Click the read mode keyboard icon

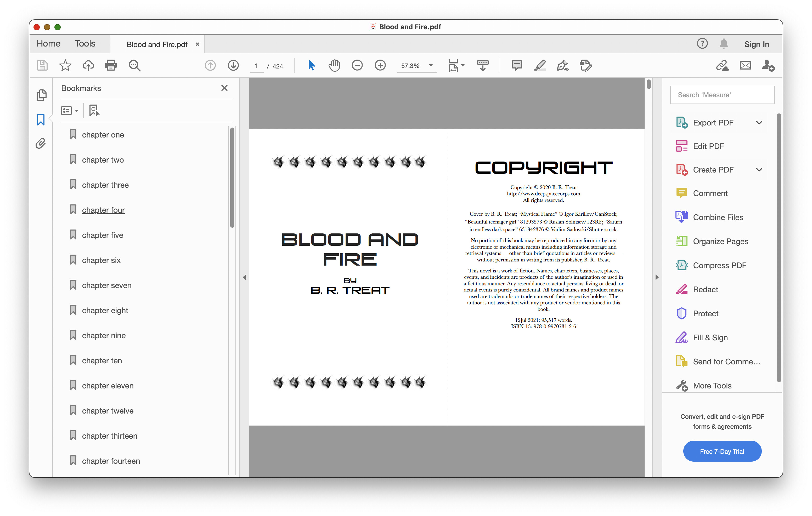[x=483, y=65]
